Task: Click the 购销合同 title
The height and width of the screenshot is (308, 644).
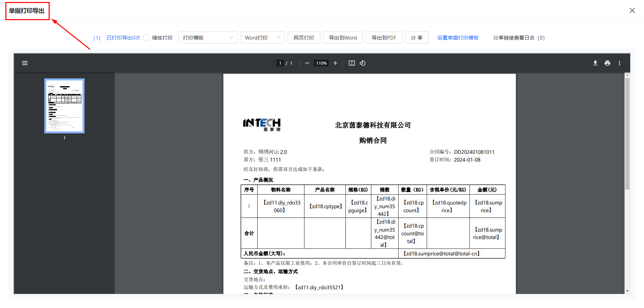Action: 373,140
